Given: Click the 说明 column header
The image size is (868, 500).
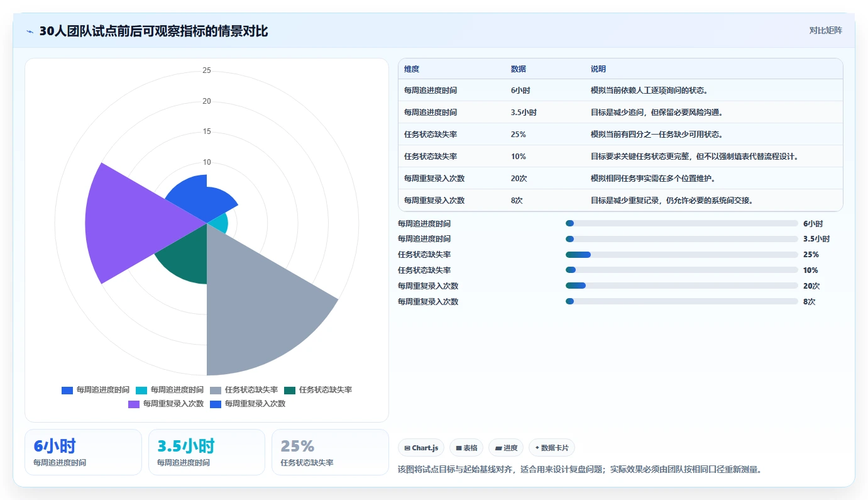Looking at the screenshot, I should pyautogui.click(x=598, y=69).
